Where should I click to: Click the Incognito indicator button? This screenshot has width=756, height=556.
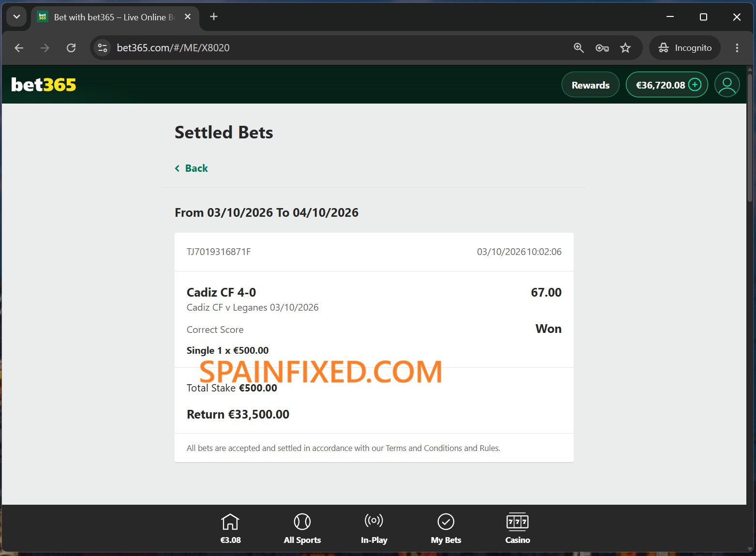pos(685,48)
